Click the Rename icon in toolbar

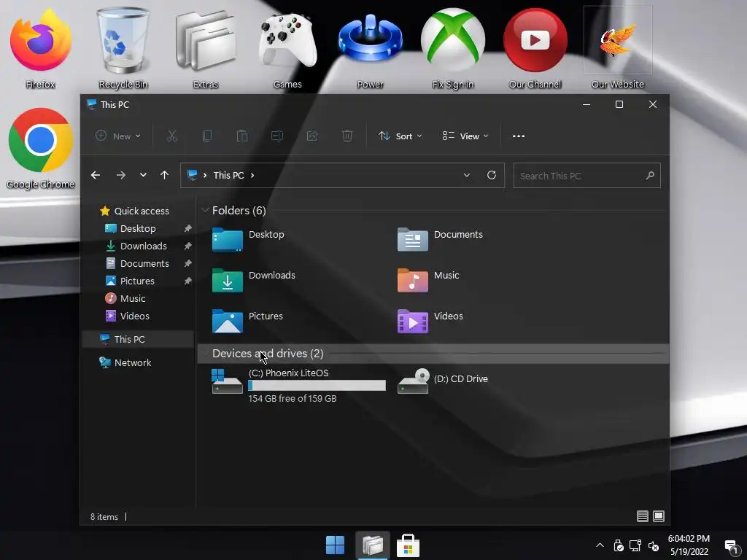point(276,136)
